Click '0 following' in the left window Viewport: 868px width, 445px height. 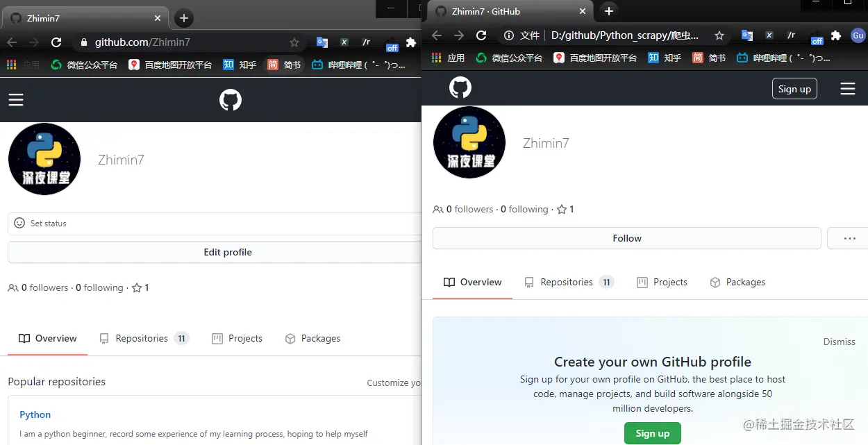pos(99,287)
